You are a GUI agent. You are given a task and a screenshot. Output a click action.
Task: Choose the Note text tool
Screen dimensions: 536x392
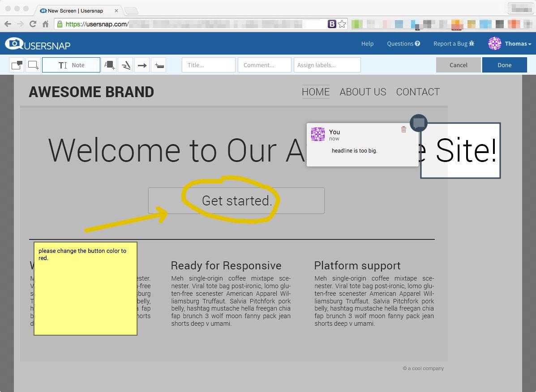(x=71, y=65)
